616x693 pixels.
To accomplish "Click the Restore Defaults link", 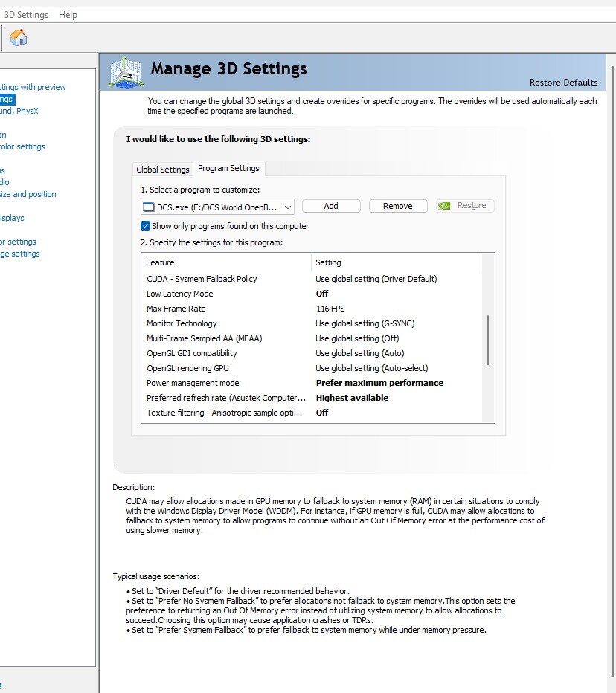I will [563, 83].
